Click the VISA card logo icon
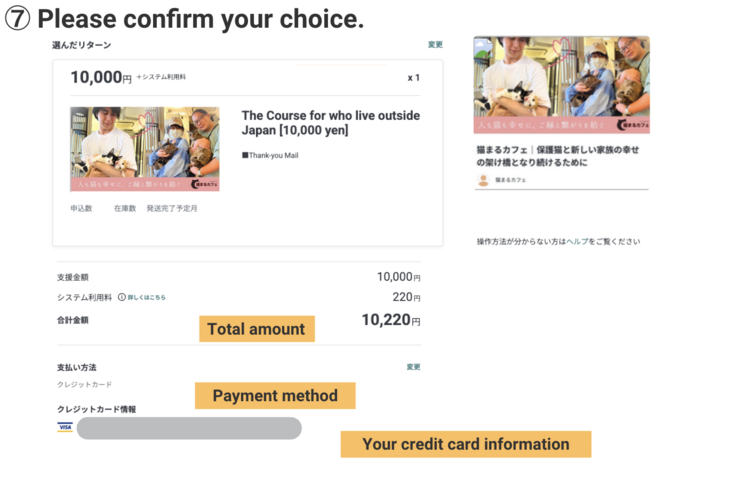The width and height of the screenshot is (736, 487). tap(65, 427)
